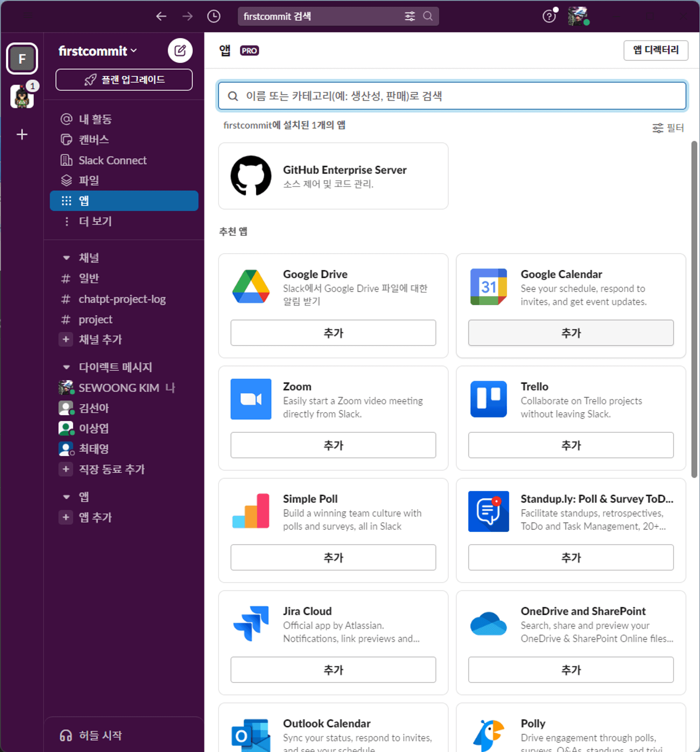Click the Google Calendar logo
The image size is (700, 752).
click(x=489, y=287)
